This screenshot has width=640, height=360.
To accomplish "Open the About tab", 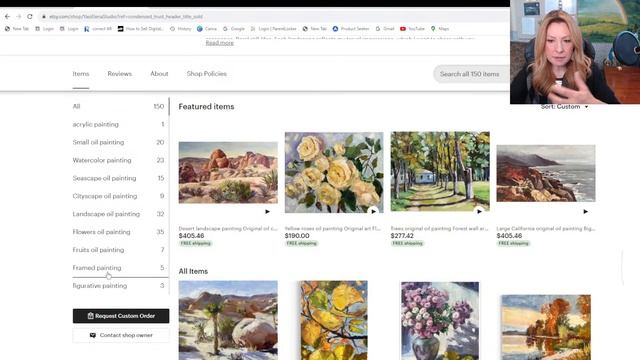I will [x=159, y=74].
